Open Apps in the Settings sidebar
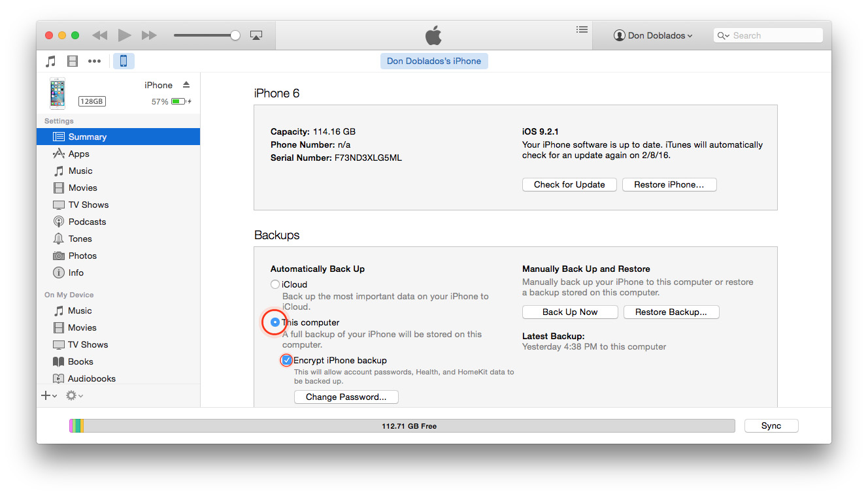 click(x=118, y=154)
